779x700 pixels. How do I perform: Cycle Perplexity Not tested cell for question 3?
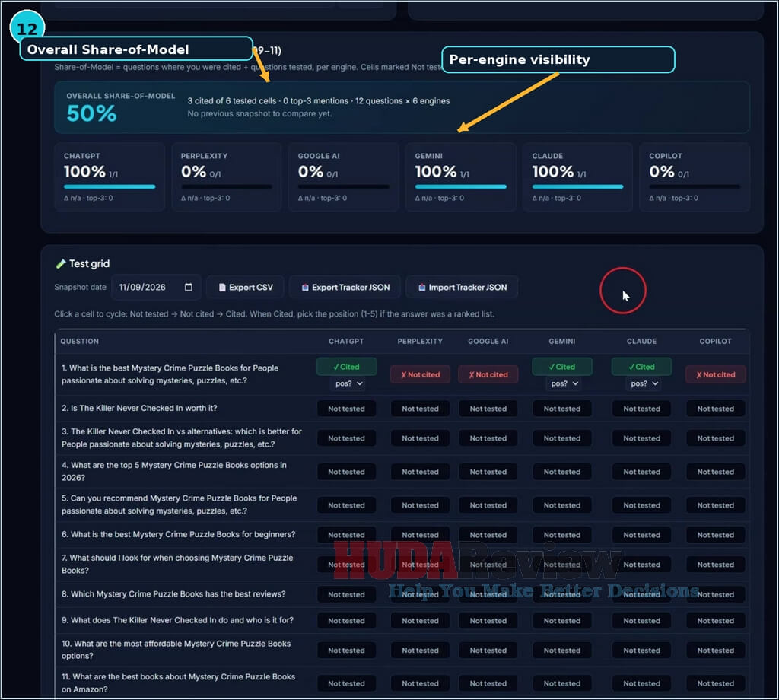[x=420, y=438]
